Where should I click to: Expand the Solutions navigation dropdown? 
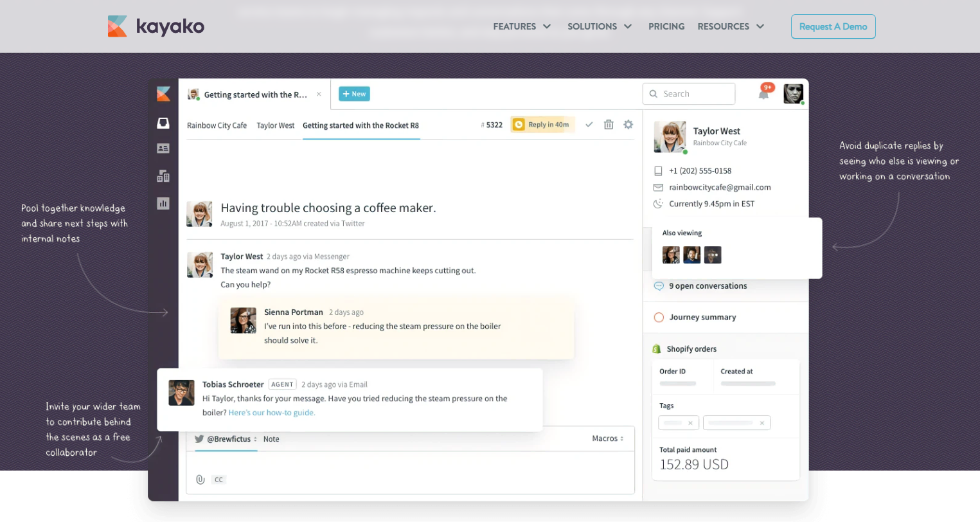[599, 26]
